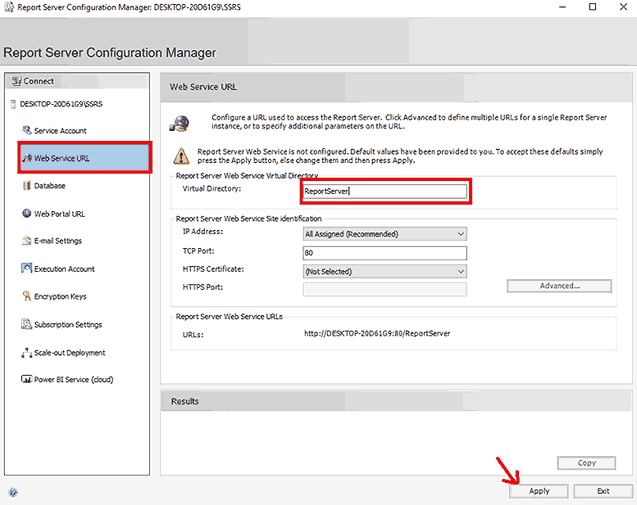The width and height of the screenshot is (637, 505).
Task: Open the Encryption Keys key icon
Action: [26, 297]
